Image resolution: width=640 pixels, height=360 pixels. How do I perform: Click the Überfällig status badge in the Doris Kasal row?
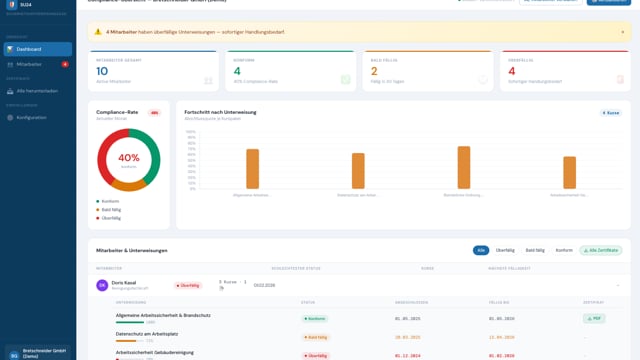[x=188, y=286]
